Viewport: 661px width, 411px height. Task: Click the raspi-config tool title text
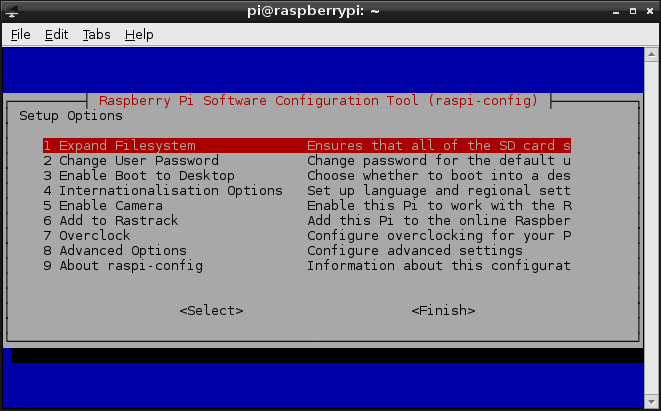point(318,101)
